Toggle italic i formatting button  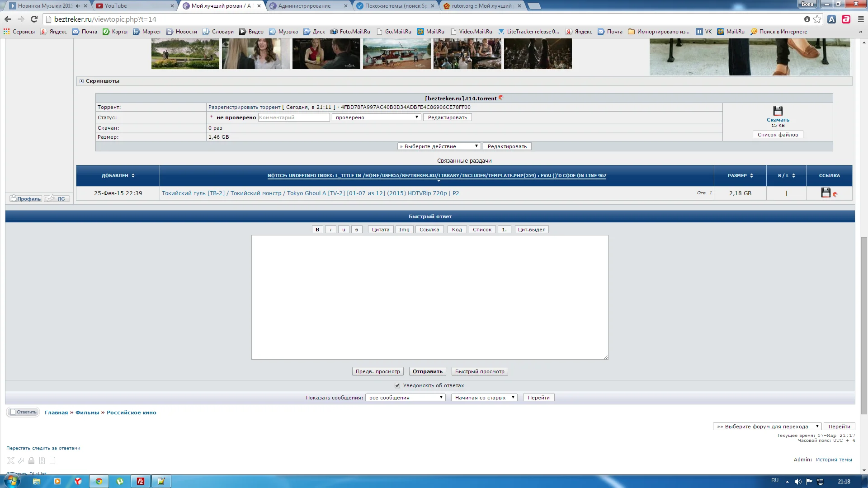[330, 230]
